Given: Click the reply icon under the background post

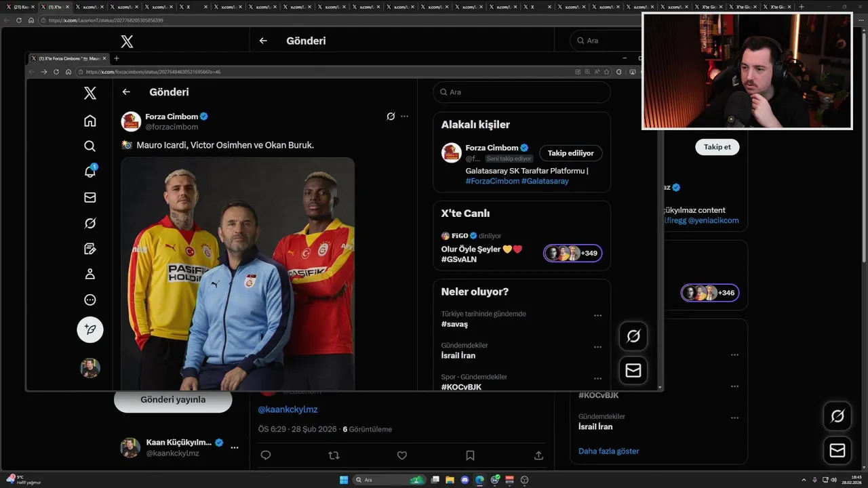Looking at the screenshot, I should (266, 455).
